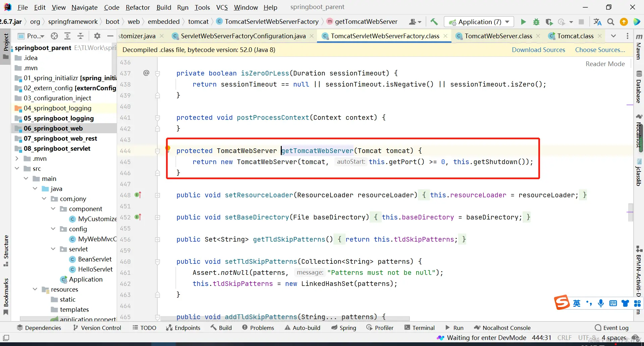Screen dimensions: 644x346
Task: Open the Sogou toolbox grid icon
Action: click(637, 303)
